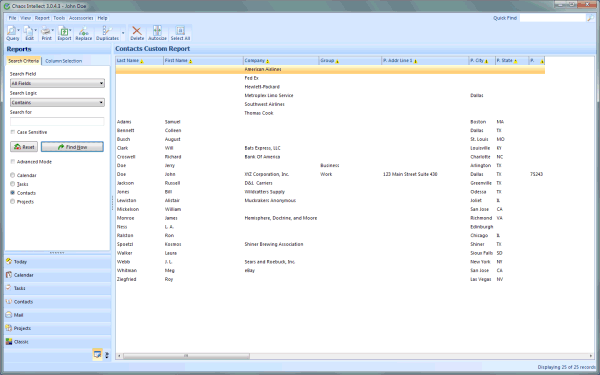Click the Select All toolbar icon

coord(180,33)
